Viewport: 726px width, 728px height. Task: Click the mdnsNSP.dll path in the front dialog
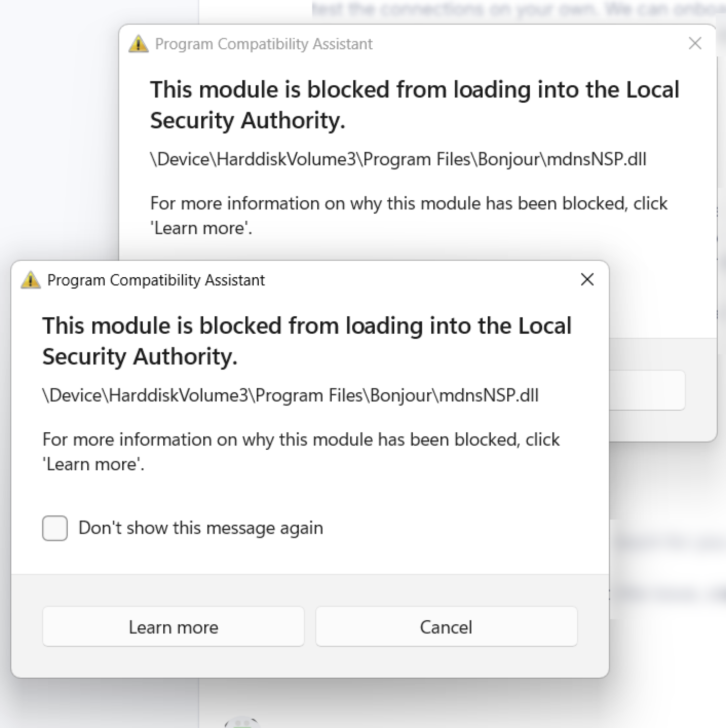point(290,395)
